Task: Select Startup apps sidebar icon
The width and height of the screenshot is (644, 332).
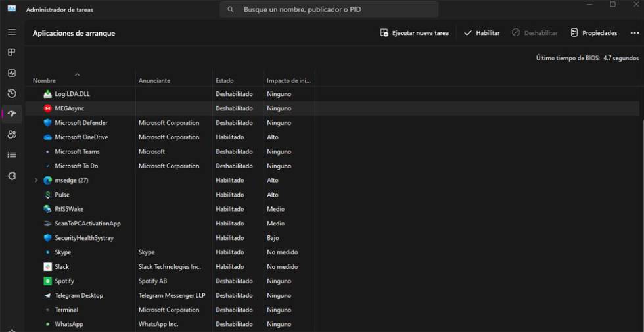Action: coord(12,114)
